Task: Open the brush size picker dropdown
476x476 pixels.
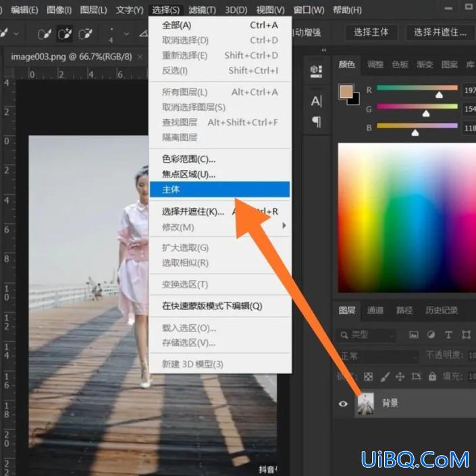Action: click(x=126, y=33)
